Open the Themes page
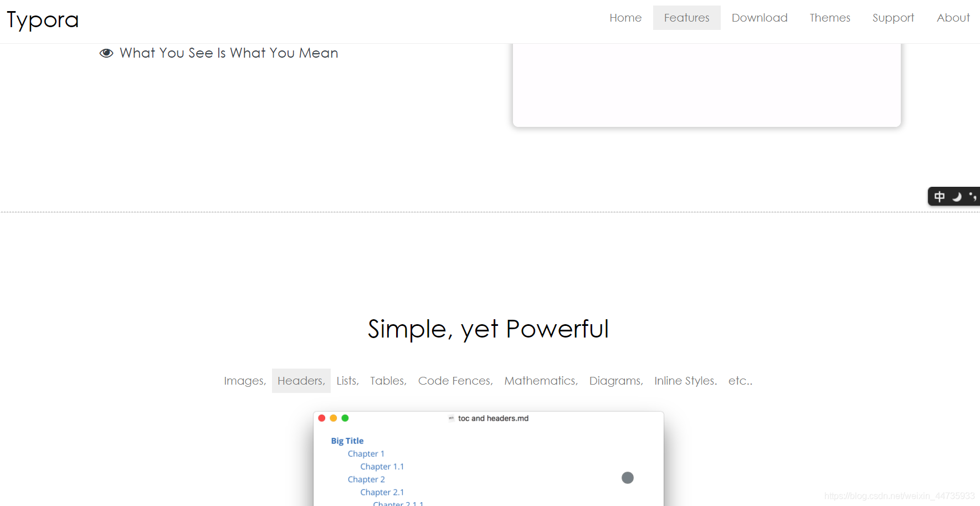The image size is (980, 506). [x=829, y=18]
